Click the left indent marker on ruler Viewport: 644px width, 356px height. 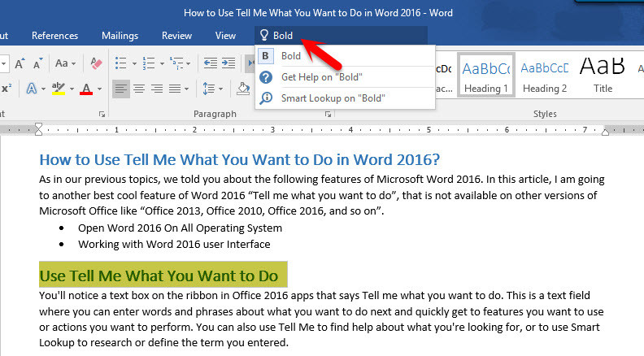point(38,129)
